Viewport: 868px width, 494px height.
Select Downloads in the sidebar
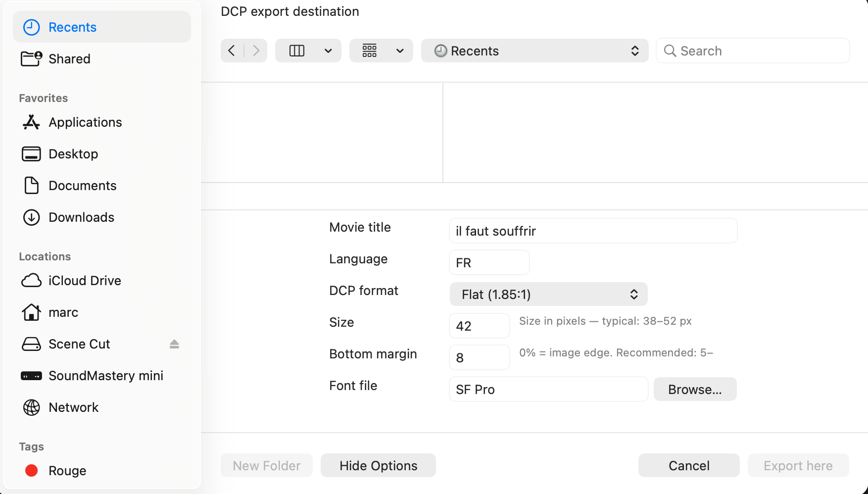[81, 217]
